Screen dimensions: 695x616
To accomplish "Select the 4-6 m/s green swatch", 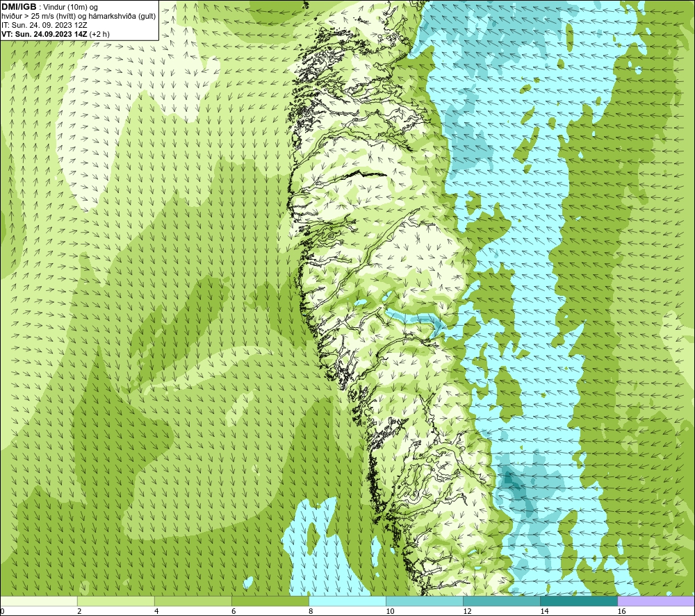I will pyautogui.click(x=193, y=601).
